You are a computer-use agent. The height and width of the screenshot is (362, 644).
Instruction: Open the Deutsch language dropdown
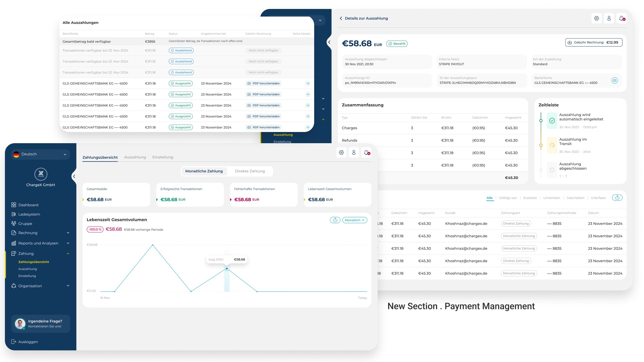pyautogui.click(x=40, y=154)
